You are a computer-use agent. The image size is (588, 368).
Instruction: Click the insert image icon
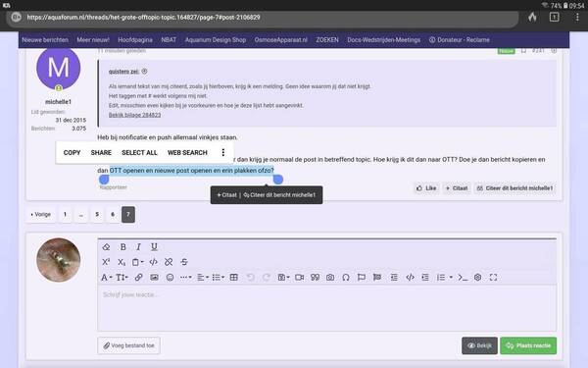click(154, 278)
